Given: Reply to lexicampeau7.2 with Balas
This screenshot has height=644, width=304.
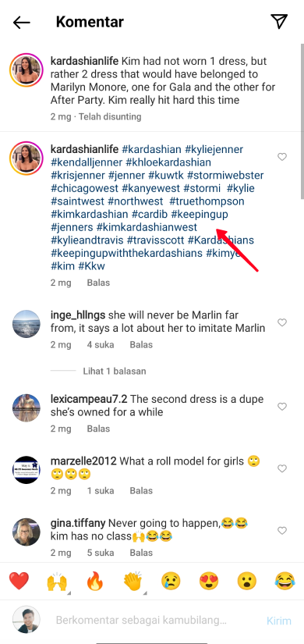Looking at the screenshot, I should pos(98,429).
